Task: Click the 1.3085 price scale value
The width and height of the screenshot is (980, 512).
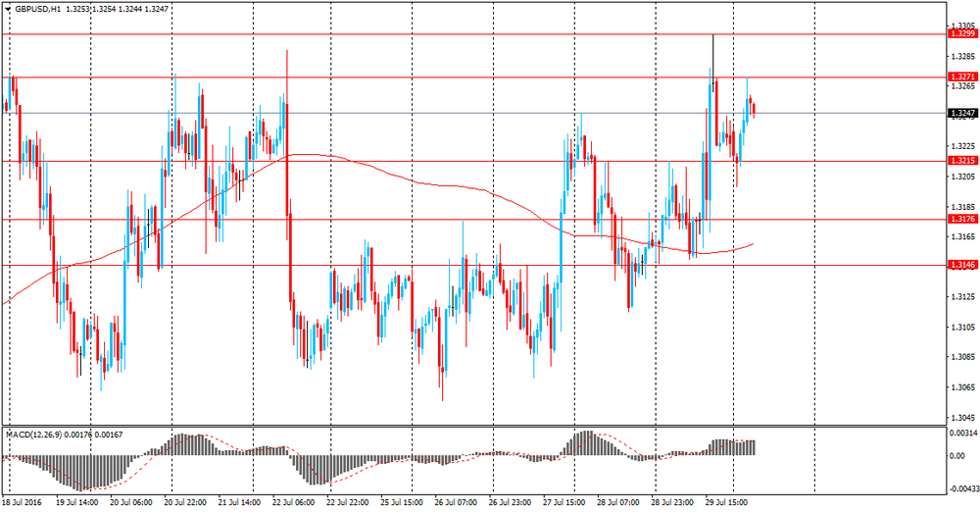Action: (962, 357)
